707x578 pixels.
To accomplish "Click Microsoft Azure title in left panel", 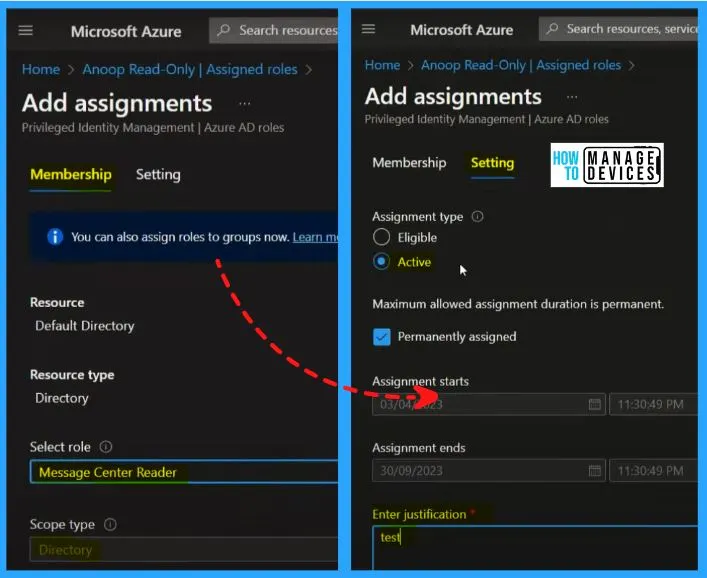I will click(126, 32).
